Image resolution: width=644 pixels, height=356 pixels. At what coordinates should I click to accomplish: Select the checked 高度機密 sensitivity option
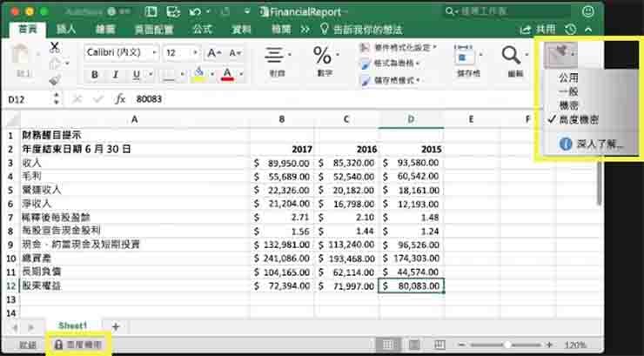coord(579,118)
